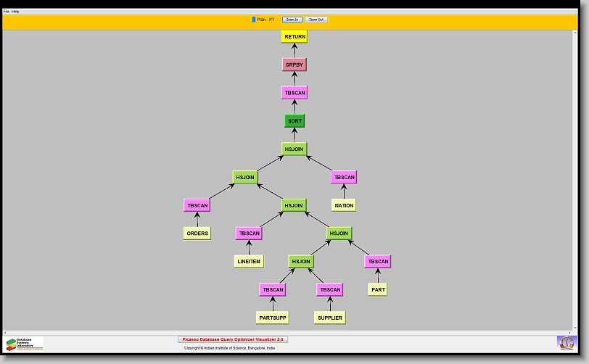Image resolution: width=589 pixels, height=364 pixels.
Task: Open the Help menu
Action: [x=15, y=12]
